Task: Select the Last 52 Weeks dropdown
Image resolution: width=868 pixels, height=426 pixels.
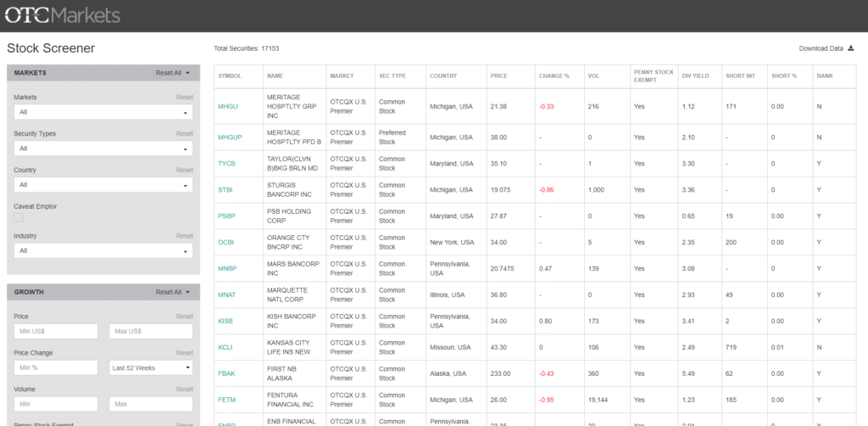Action: (x=151, y=367)
